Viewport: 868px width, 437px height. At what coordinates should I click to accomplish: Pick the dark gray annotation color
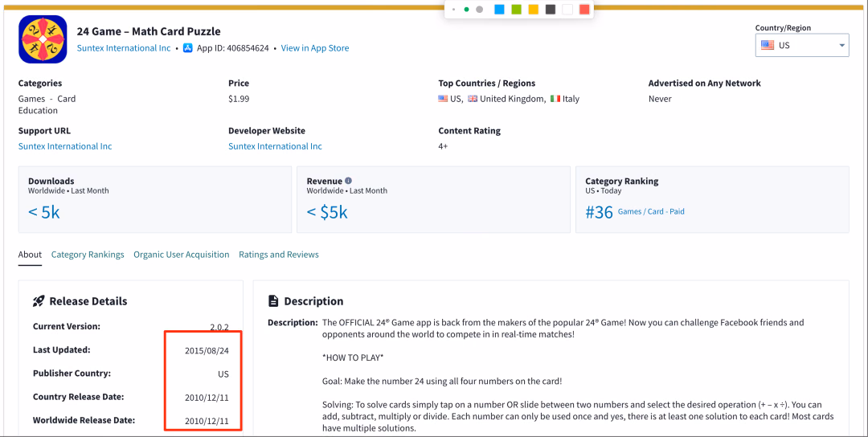coord(551,10)
